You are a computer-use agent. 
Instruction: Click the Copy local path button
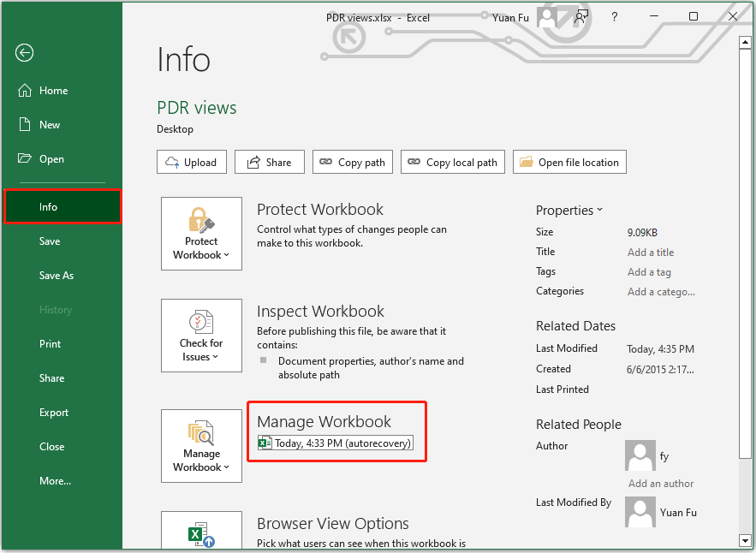(x=453, y=162)
